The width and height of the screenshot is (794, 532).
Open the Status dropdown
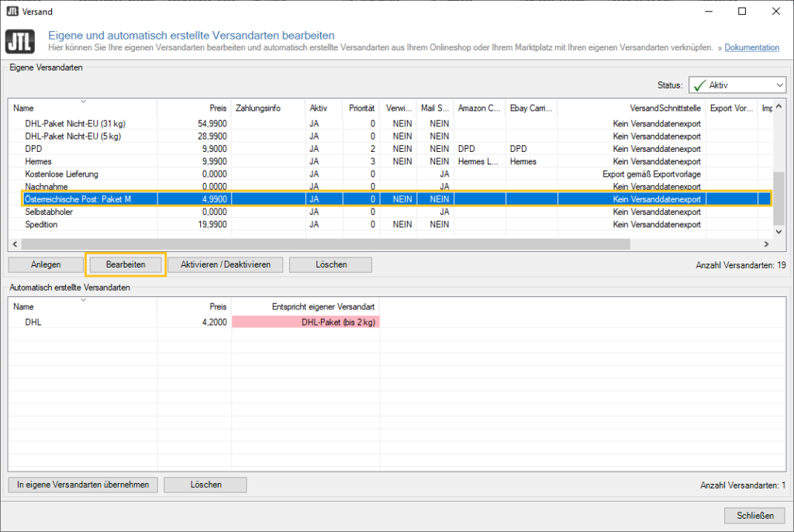click(778, 85)
